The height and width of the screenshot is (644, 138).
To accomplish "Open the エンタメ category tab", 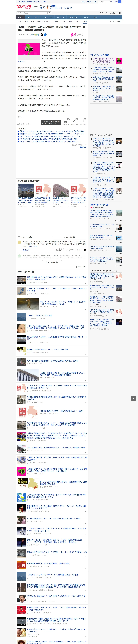I will (47, 21).
